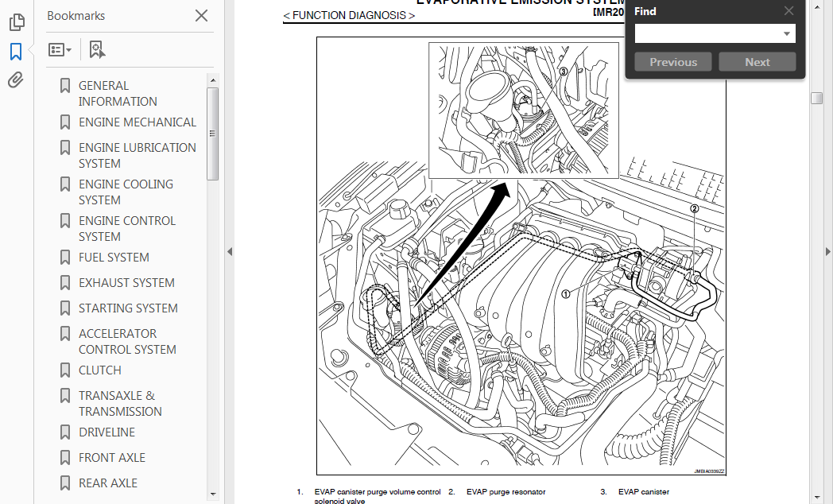
Task: Click the Previous search result button
Action: pyautogui.click(x=673, y=62)
